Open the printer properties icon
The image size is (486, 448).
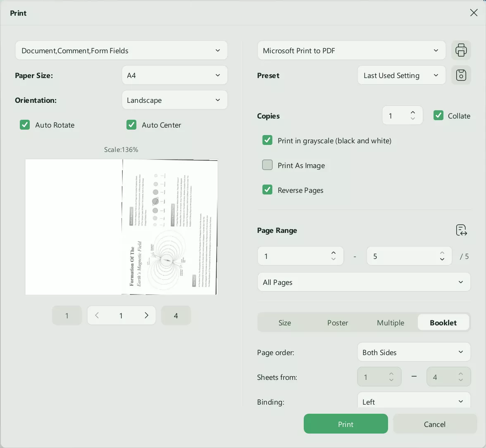(461, 50)
